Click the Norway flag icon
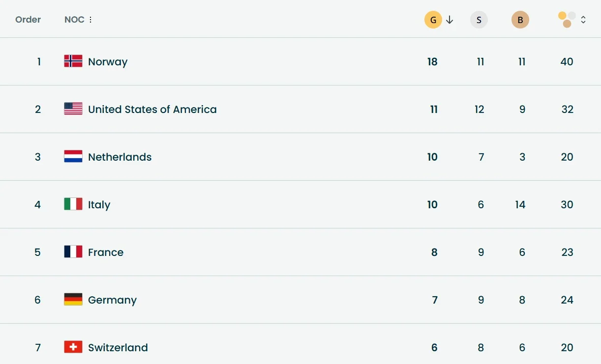Image resolution: width=601 pixels, height=364 pixels. pyautogui.click(x=73, y=61)
